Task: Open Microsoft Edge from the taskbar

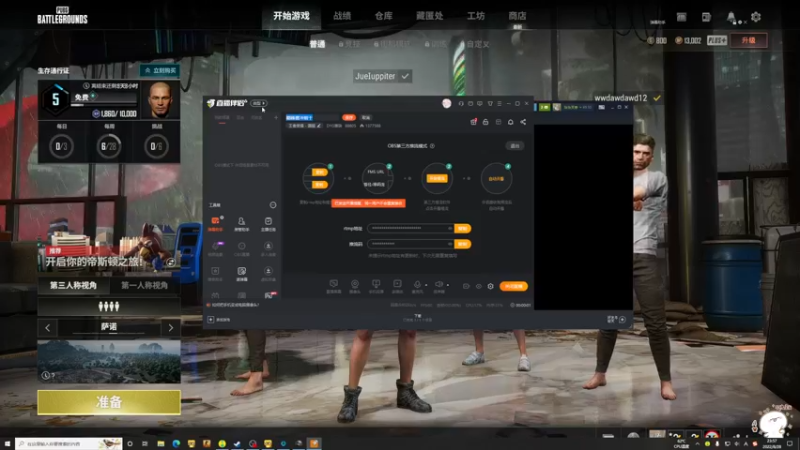Action: coord(176,443)
